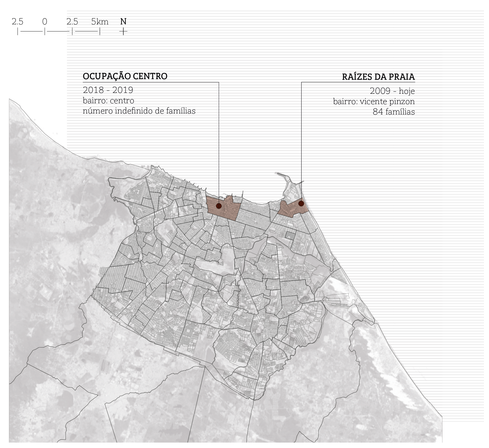The image size is (489, 448).
Task: Click 'número indefinido de famílias' text
Action: click(x=139, y=111)
